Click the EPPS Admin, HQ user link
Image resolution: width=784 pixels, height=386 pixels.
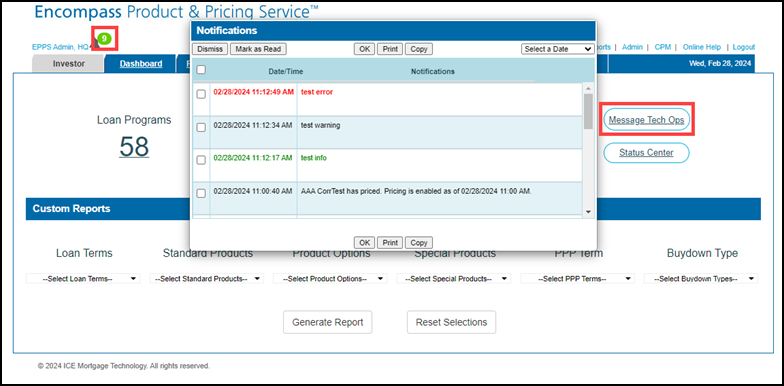click(60, 47)
